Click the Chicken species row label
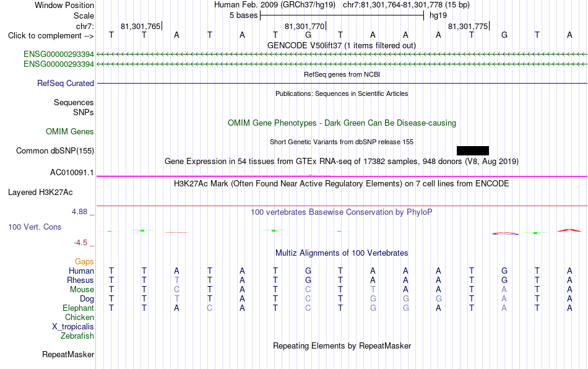 click(79, 317)
